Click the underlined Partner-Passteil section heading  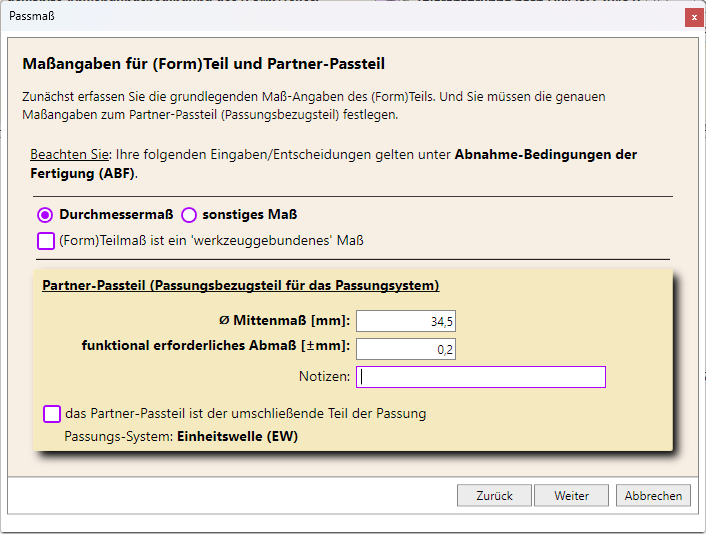coord(241,285)
